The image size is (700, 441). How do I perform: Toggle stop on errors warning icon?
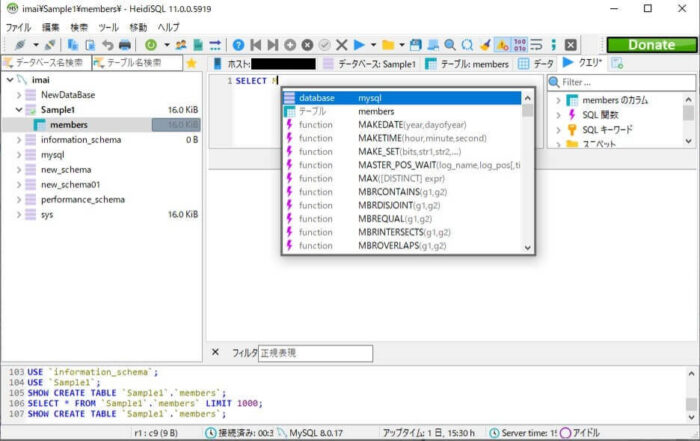click(x=502, y=45)
